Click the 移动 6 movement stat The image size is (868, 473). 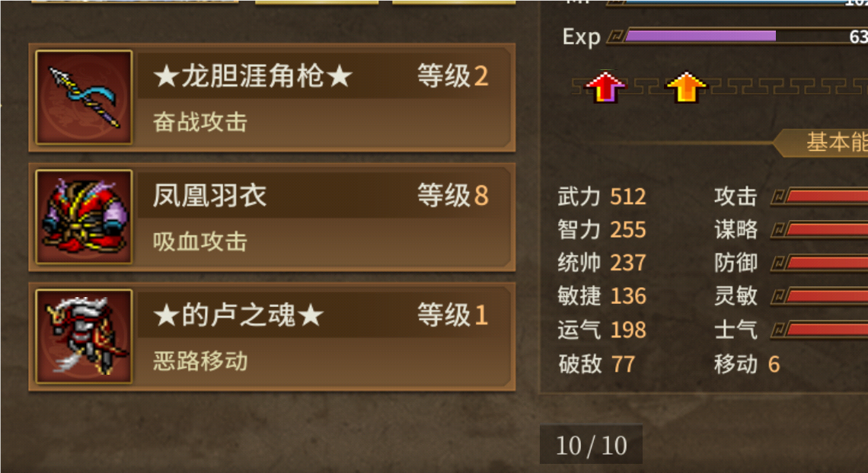747,364
